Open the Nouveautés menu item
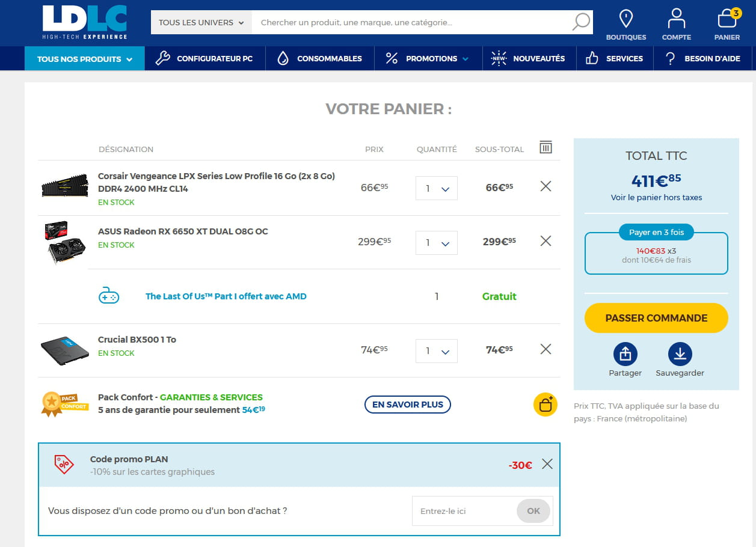This screenshot has width=756, height=547. tap(529, 58)
